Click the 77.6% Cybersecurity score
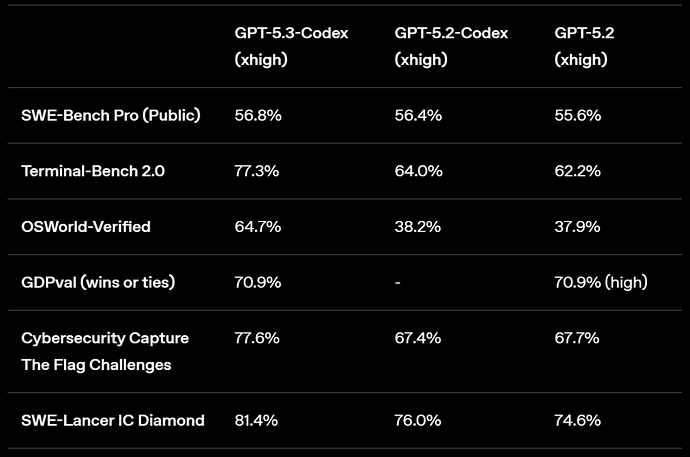Screen dimensions: 690x457 257,338
